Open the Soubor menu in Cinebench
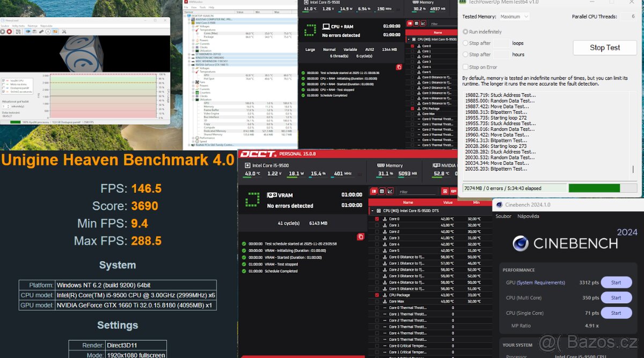This screenshot has height=358, width=644. pos(503,216)
